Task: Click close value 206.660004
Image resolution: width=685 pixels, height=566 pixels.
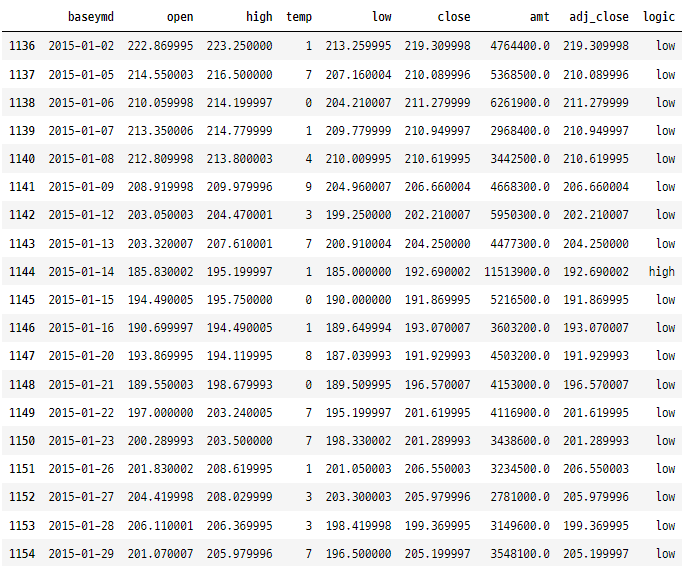Action: [x=437, y=186]
